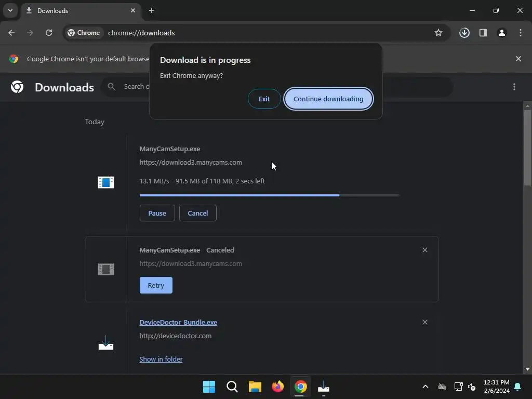Close the Downloads tab
The image size is (532, 399).
coord(133,10)
